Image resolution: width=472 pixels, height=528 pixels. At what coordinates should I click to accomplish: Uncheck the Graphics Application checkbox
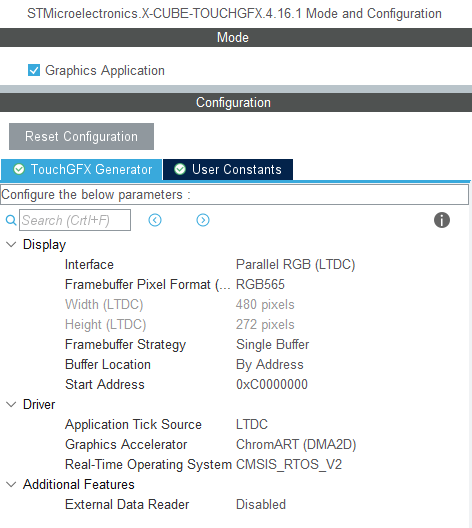pyautogui.click(x=34, y=70)
